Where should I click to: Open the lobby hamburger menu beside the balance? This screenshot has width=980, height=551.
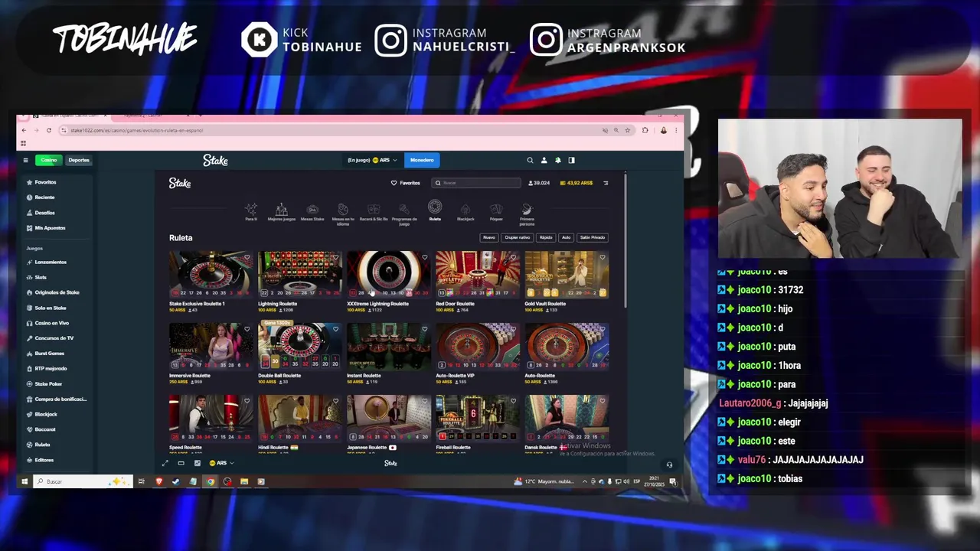[606, 183]
